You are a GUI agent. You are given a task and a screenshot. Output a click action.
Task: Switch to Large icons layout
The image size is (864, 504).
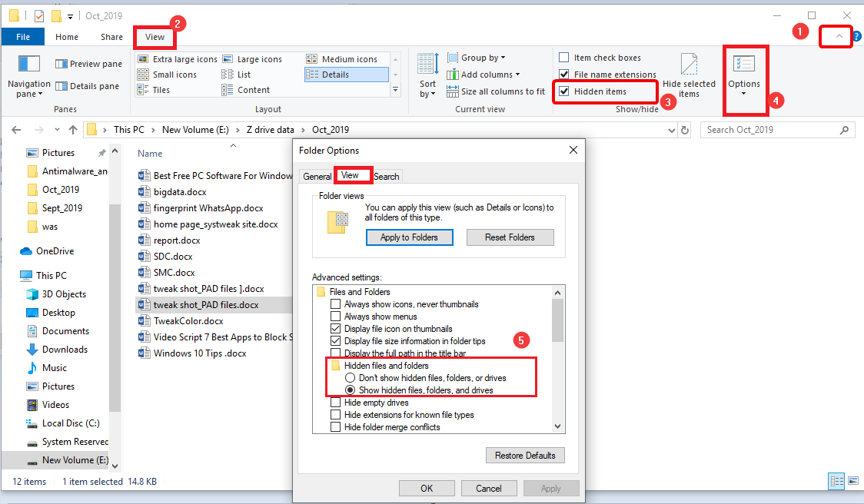coord(252,59)
